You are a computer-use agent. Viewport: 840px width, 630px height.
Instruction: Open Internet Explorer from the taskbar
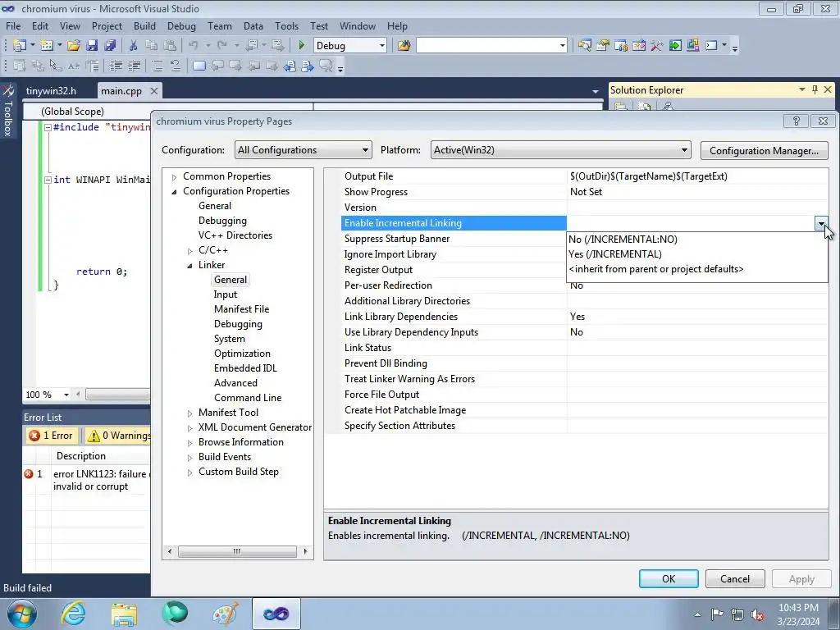pos(73,614)
